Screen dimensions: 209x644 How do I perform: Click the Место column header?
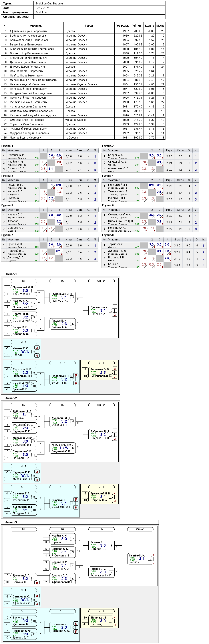coord(160,25)
